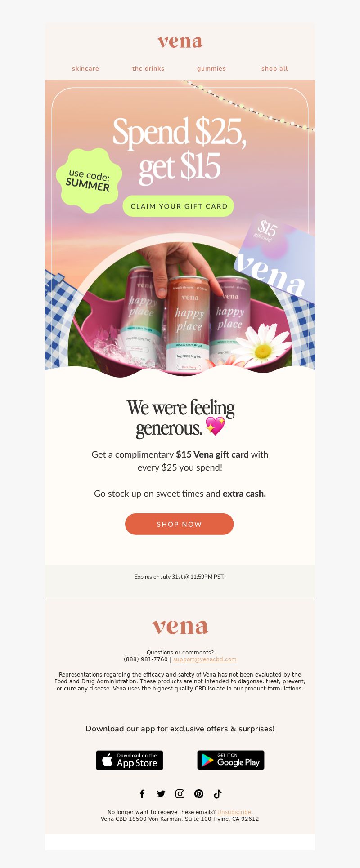
Task: Open the shop all menu item
Action: pos(274,68)
